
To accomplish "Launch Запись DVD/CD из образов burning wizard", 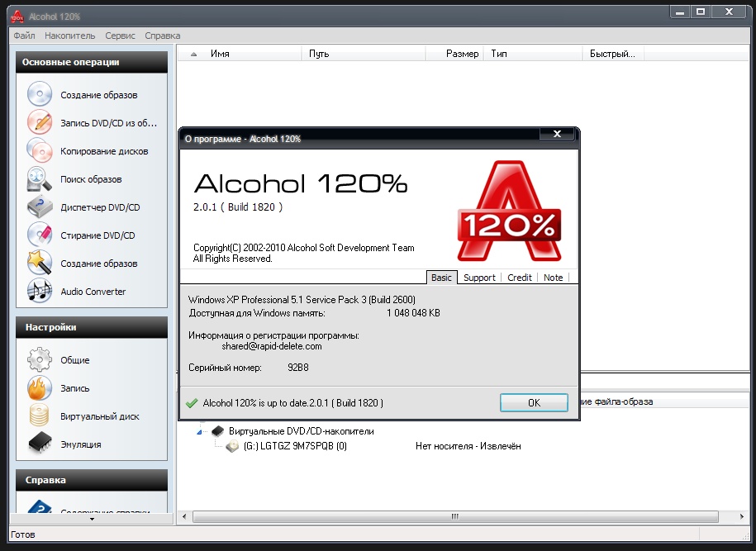I will tap(92, 123).
